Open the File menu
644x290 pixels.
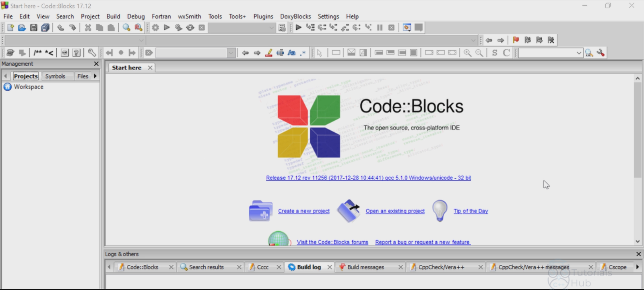pos(8,16)
